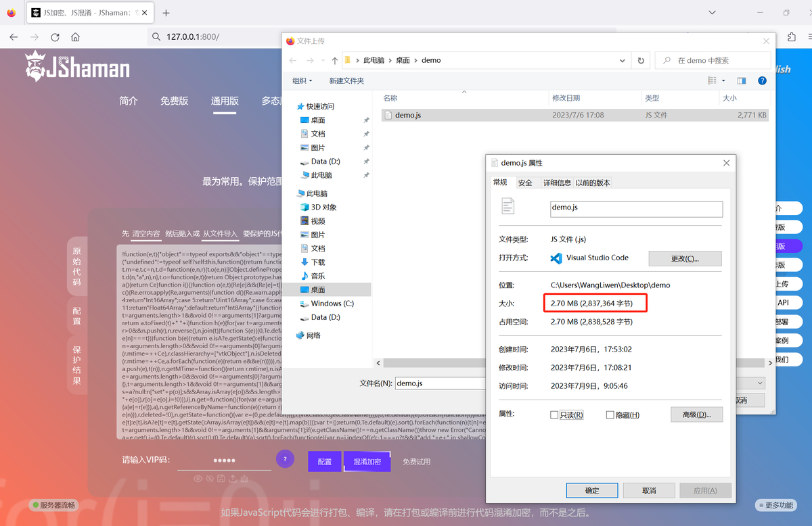
Task: Select 快速访问 in navigation tree
Action: (x=315, y=106)
